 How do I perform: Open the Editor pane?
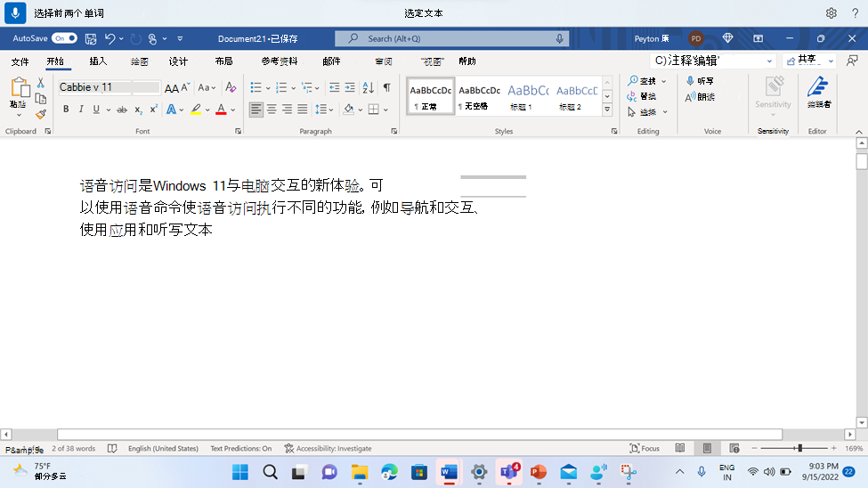(818, 93)
